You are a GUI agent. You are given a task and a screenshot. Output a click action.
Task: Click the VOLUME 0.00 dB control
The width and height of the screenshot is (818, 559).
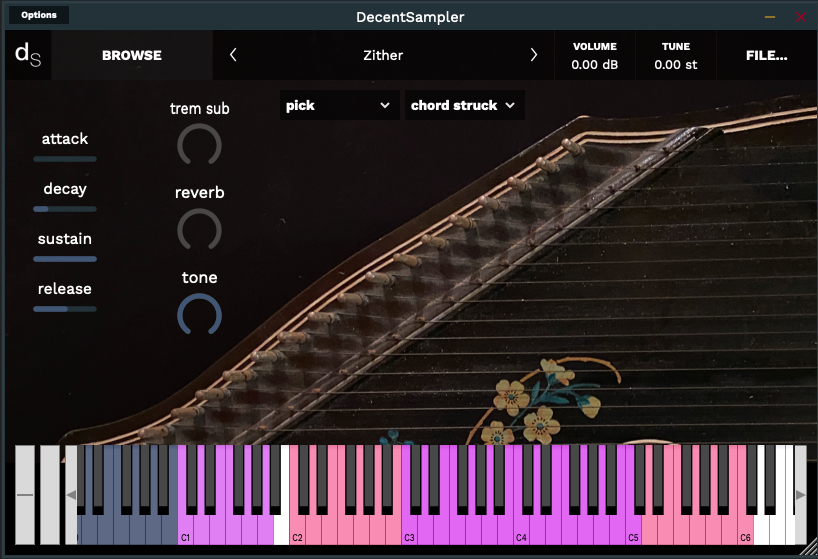pos(595,55)
